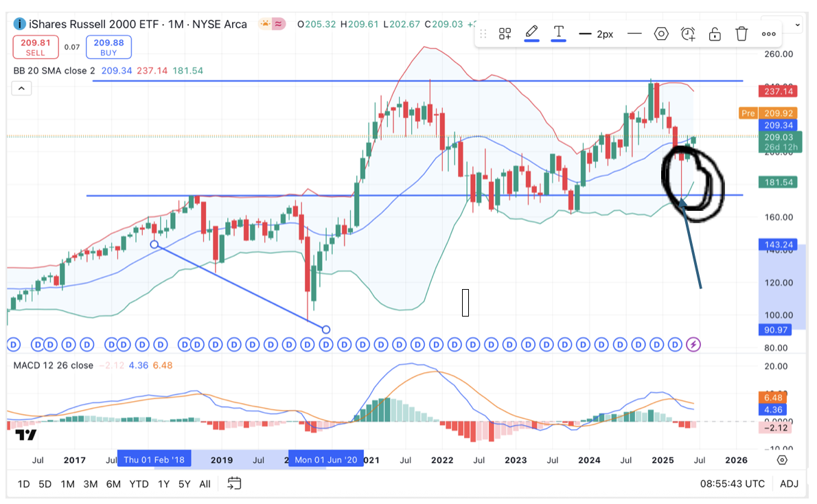Open go-to-date calendar icon

pyautogui.click(x=235, y=483)
